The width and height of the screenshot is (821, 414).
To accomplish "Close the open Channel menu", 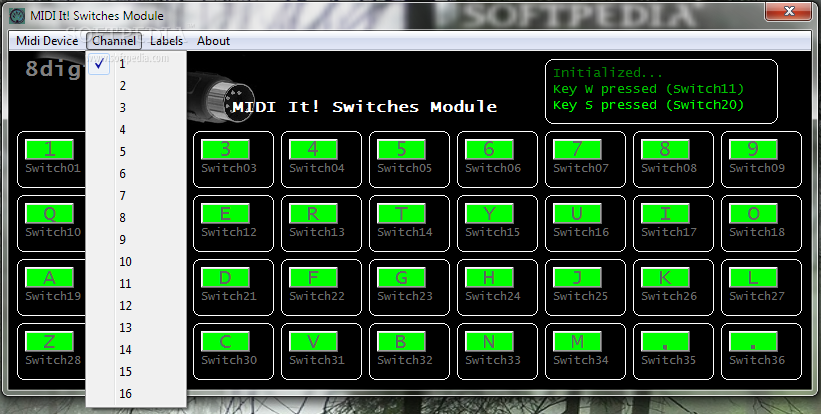I will (x=114, y=41).
